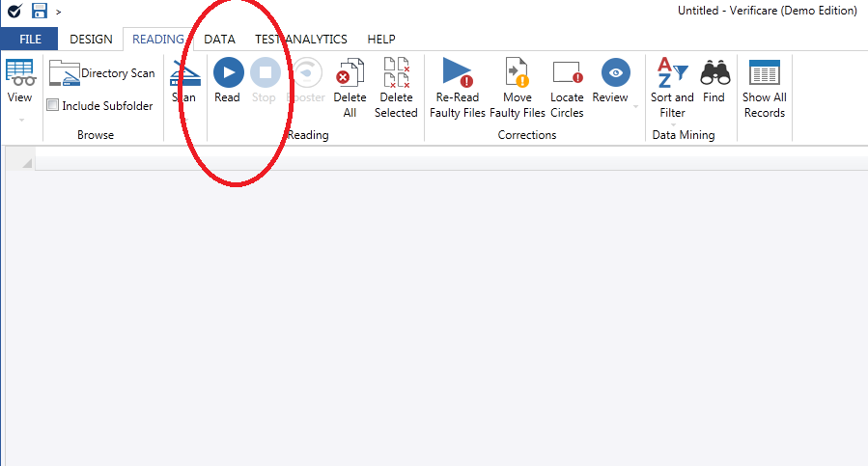Viewport: 868px width, 466px height.
Task: Switch to the DESIGN tab
Action: (91, 40)
